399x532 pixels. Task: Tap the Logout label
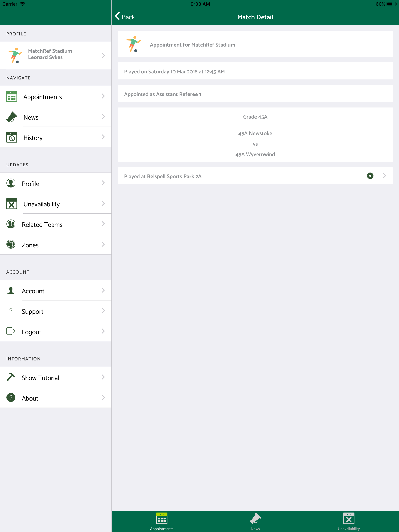[32, 332]
